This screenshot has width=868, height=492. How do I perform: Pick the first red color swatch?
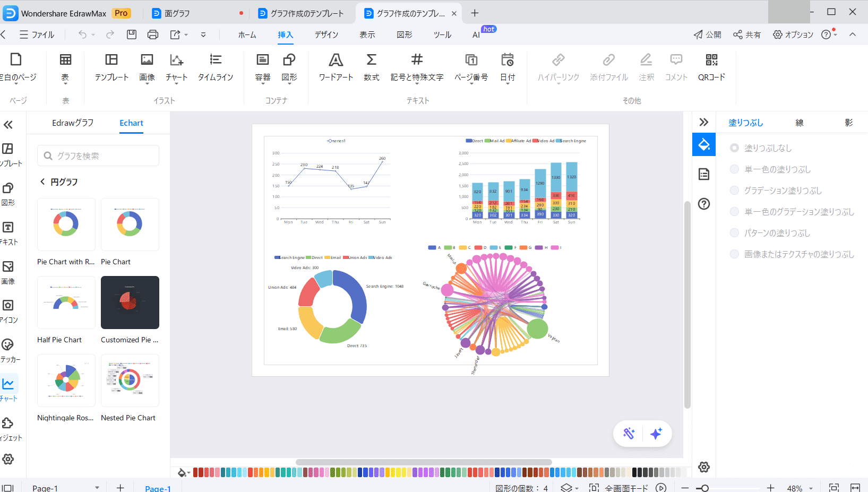pos(196,472)
